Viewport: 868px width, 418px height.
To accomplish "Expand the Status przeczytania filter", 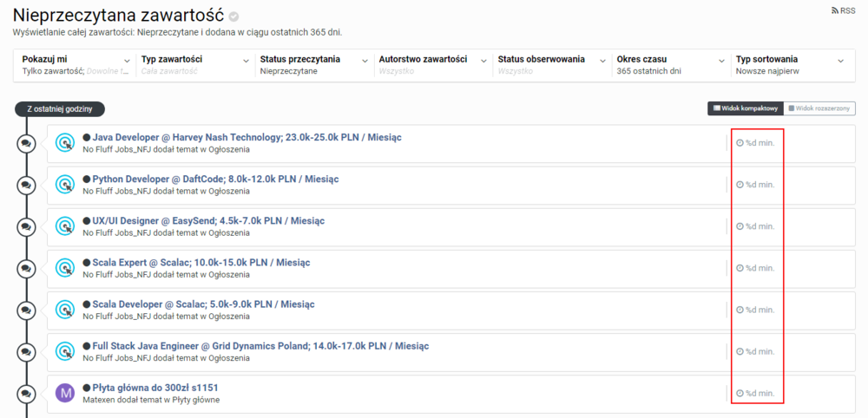I will tap(314, 65).
